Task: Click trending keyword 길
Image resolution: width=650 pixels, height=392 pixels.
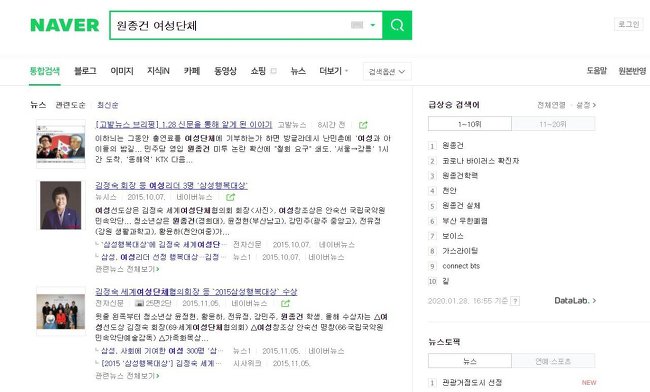Action: pos(446,281)
